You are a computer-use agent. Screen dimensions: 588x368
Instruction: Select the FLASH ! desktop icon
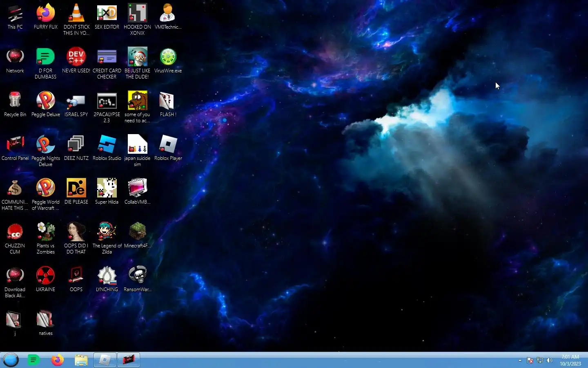[168, 105]
